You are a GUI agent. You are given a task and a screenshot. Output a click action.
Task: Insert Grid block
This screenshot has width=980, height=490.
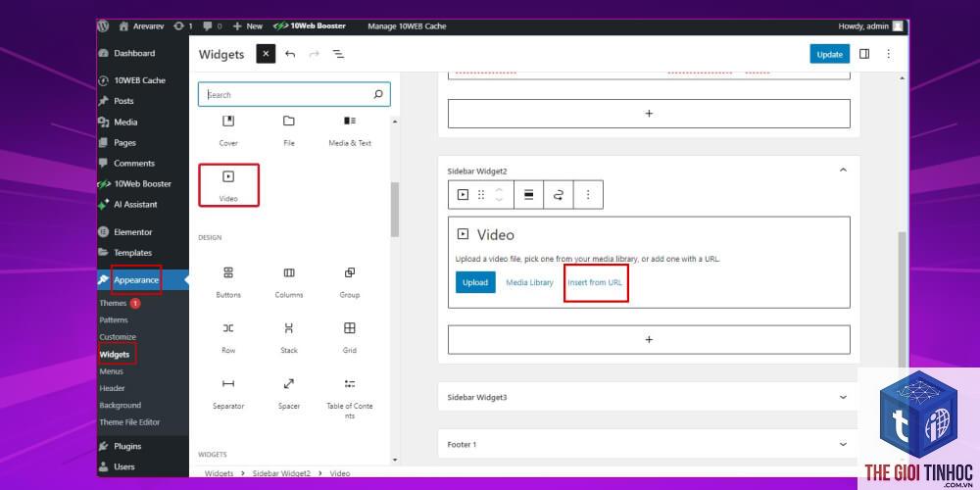(x=350, y=337)
